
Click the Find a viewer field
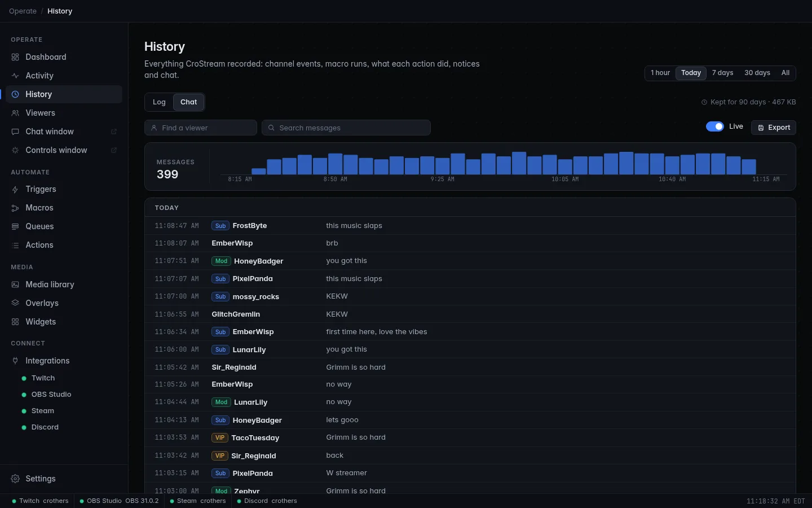point(201,128)
